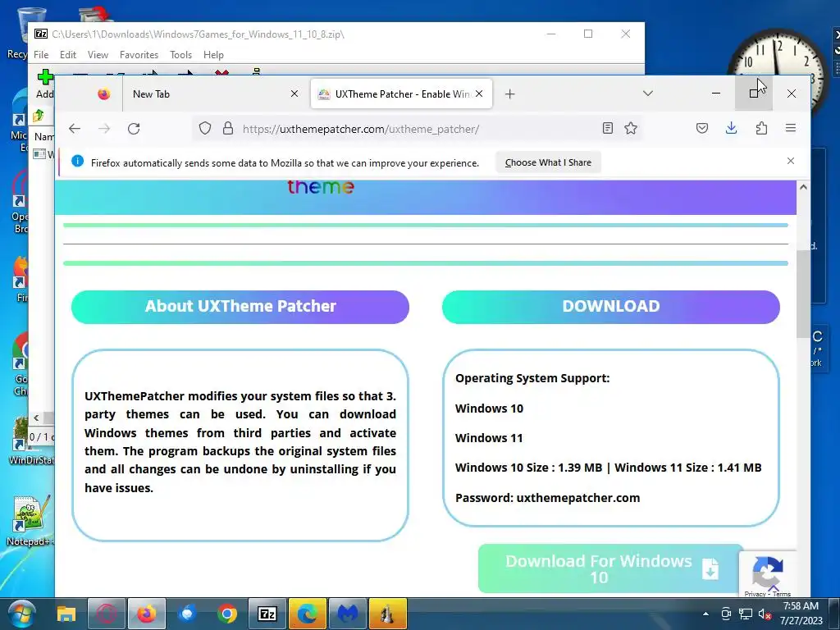Click the taskbar clock showing 7:58 AM
Image resolution: width=840 pixels, height=630 pixels.
click(x=801, y=614)
